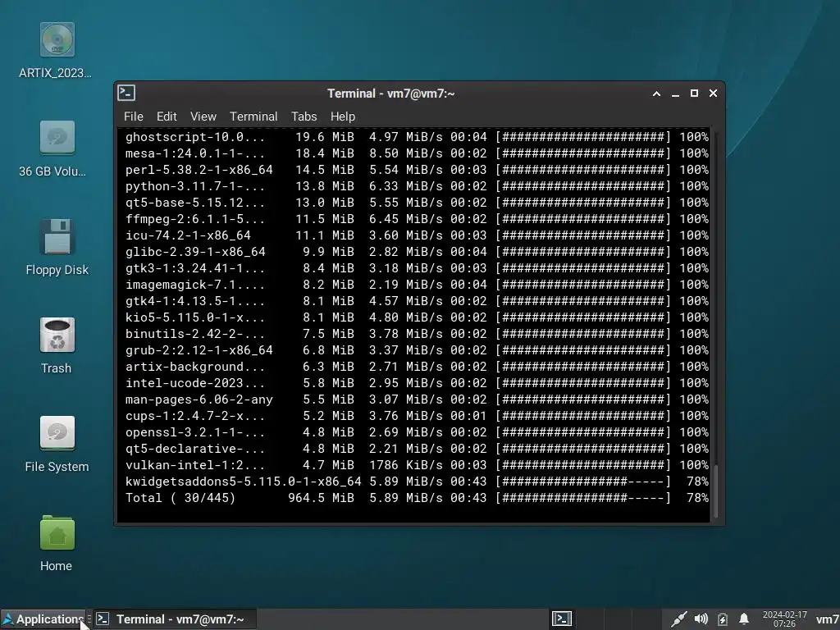Click the glibc-2.39-1-x86_64 line

(417, 251)
